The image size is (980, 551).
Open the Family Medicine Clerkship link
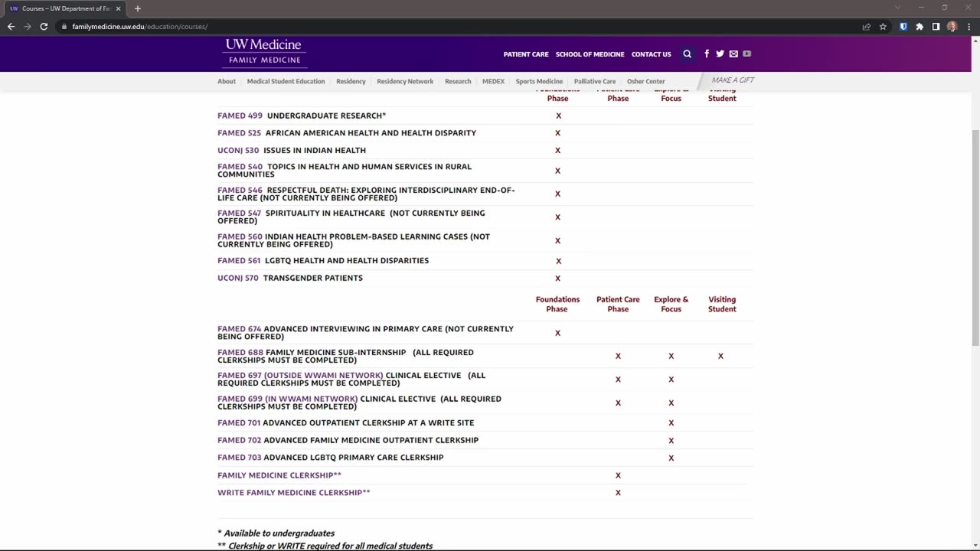point(279,476)
